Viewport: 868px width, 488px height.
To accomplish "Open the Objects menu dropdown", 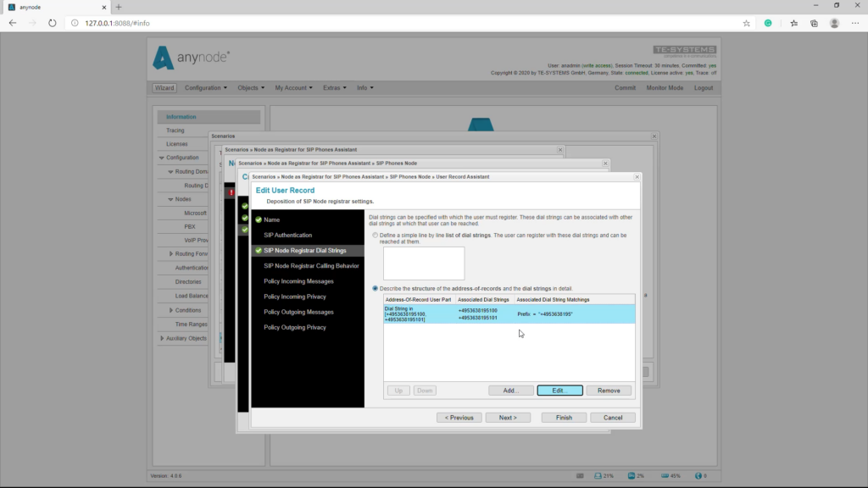I will click(251, 88).
